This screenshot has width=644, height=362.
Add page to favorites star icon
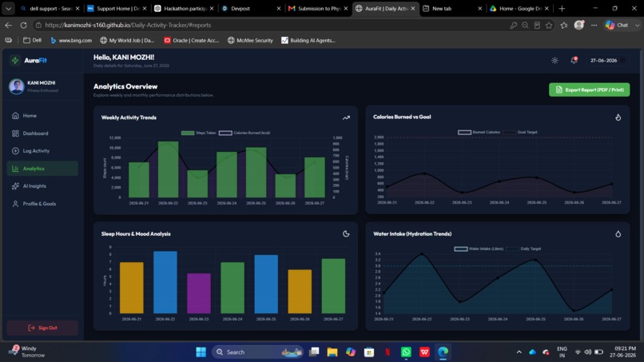[x=549, y=25]
